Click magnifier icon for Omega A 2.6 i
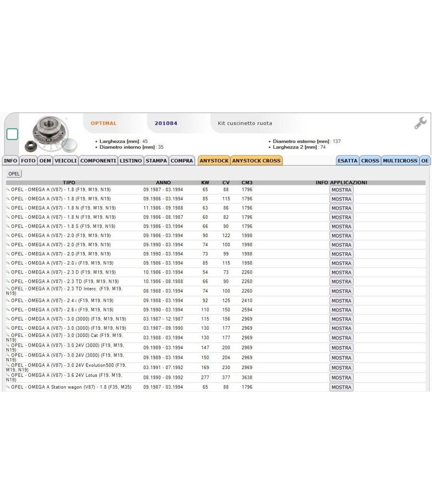The width and height of the screenshot is (432, 504). pyautogui.click(x=8, y=310)
